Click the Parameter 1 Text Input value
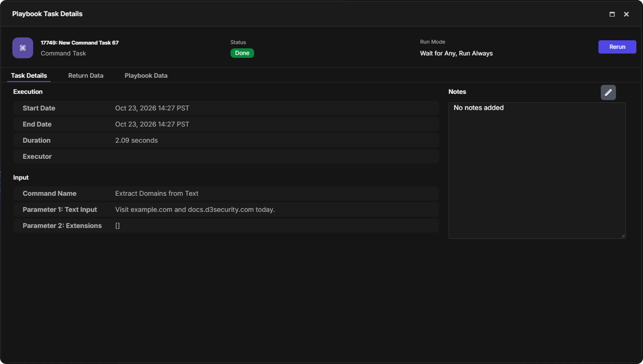The width and height of the screenshot is (643, 364). pos(195,209)
